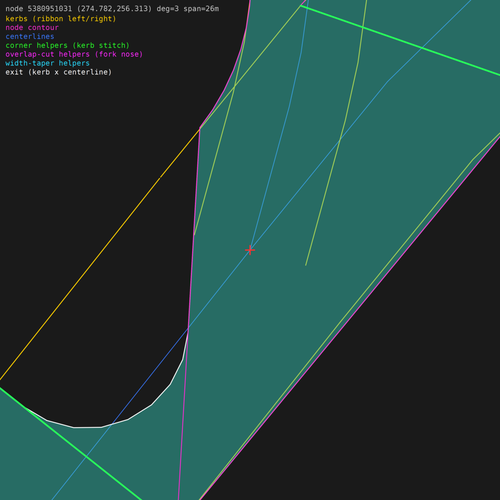Click the 'overlap-cut helpers (fork nose)' legend entry

coord(74,54)
